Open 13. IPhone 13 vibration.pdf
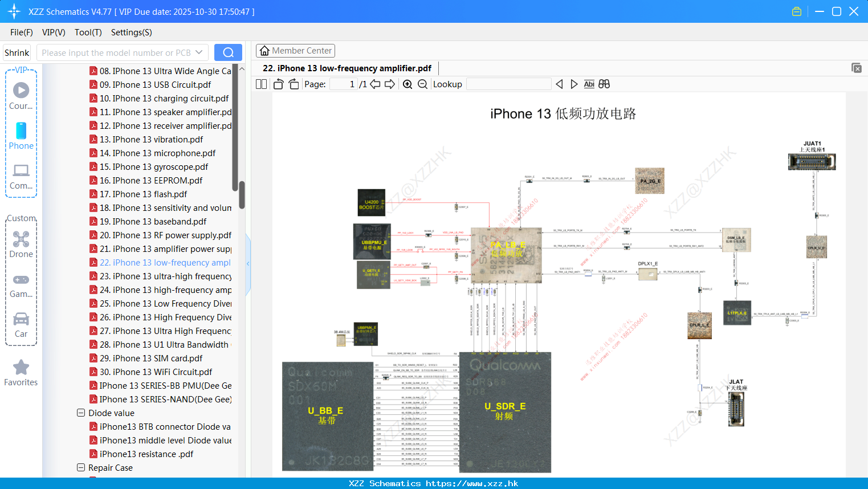This screenshot has height=489, width=868. pos(146,139)
